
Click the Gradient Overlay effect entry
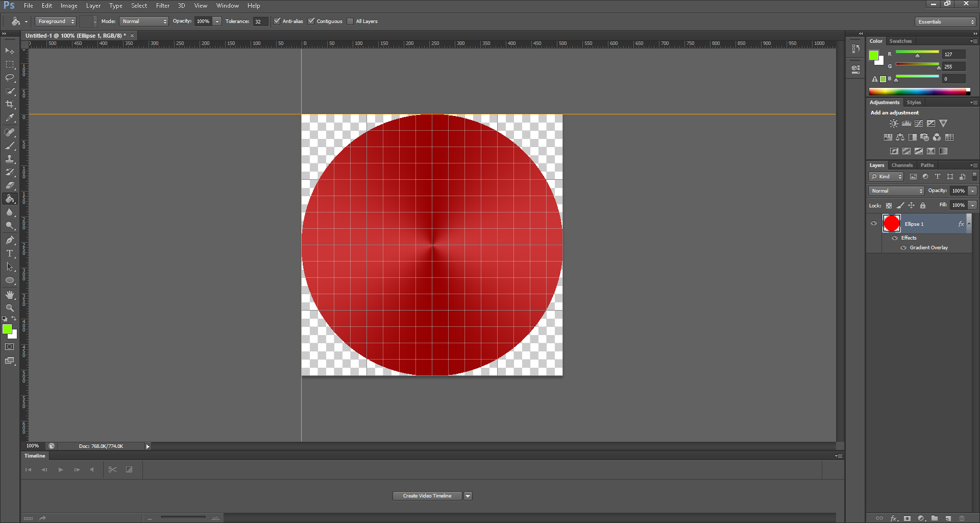[x=928, y=248]
